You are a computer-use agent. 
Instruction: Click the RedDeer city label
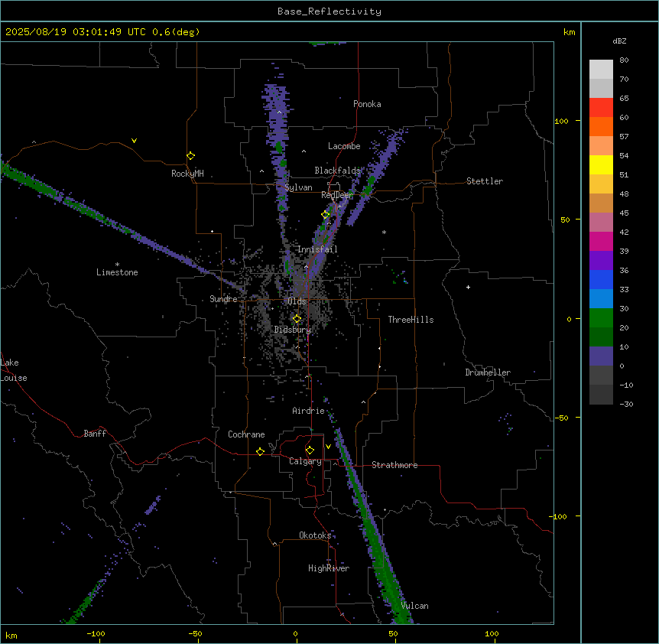point(337,195)
